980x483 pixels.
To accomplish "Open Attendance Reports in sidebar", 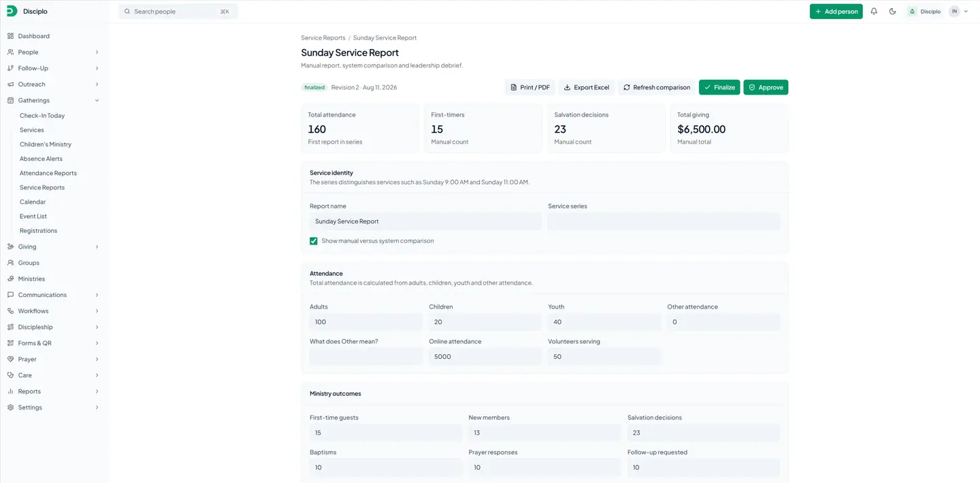I will coord(48,173).
